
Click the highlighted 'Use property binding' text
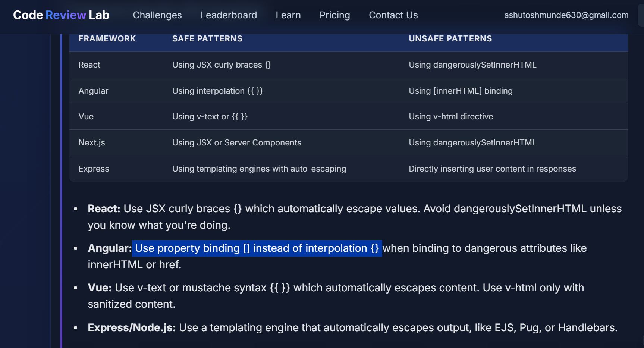pos(257,248)
